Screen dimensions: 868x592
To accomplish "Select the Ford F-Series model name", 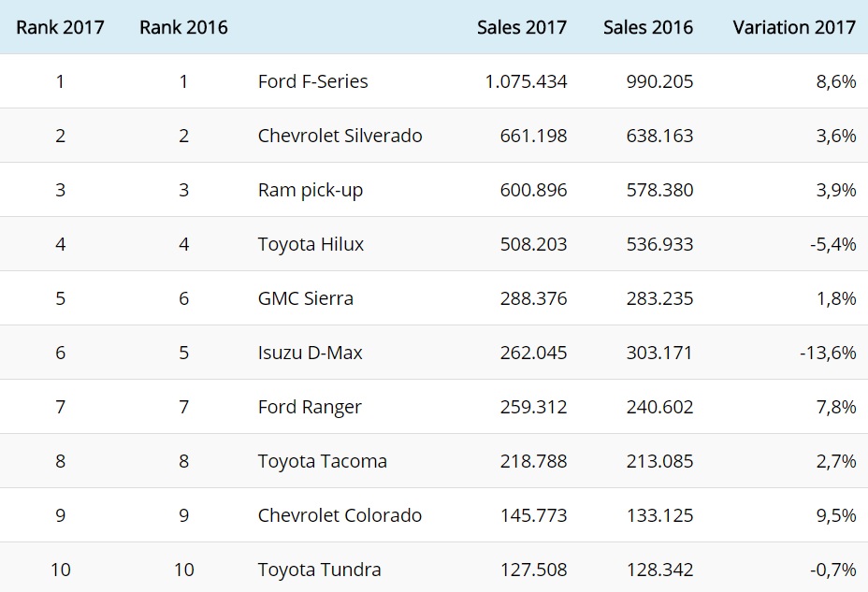I will [312, 81].
